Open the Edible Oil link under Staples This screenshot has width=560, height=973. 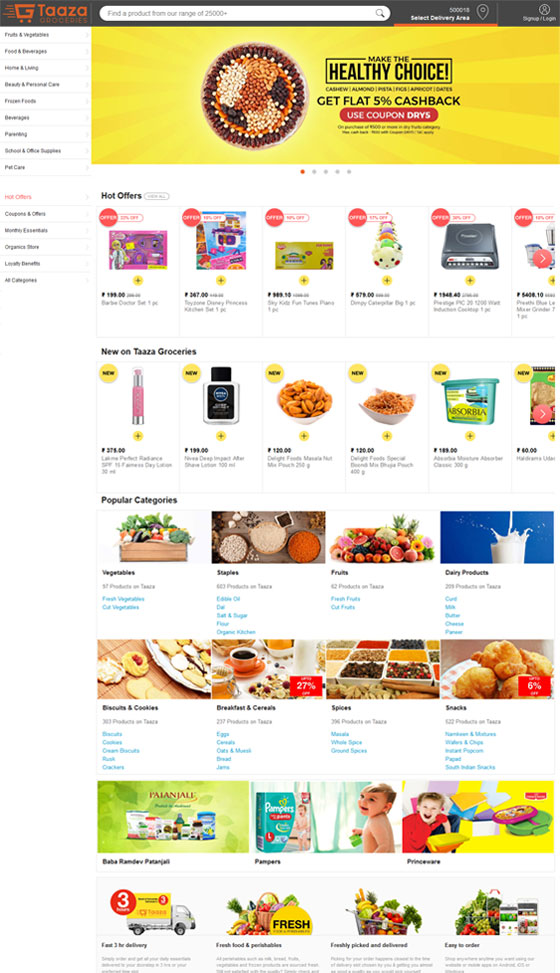[228, 599]
